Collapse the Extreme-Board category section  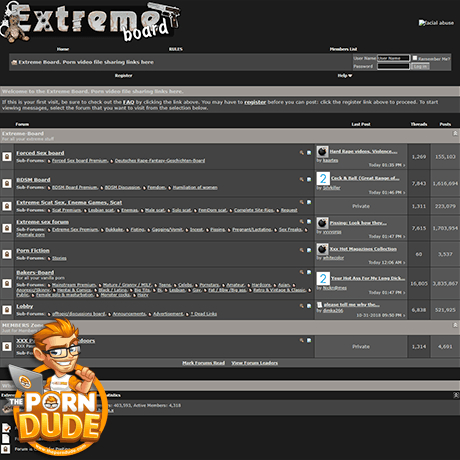pos(455,133)
